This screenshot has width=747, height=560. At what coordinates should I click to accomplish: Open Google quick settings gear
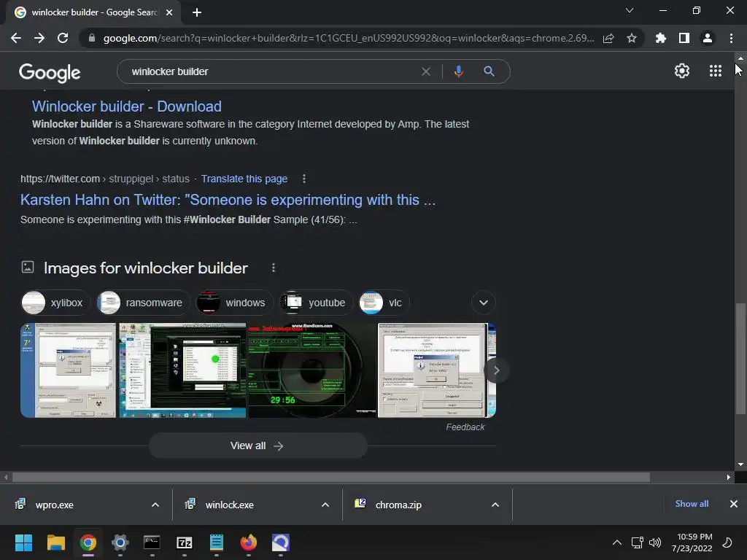682,71
